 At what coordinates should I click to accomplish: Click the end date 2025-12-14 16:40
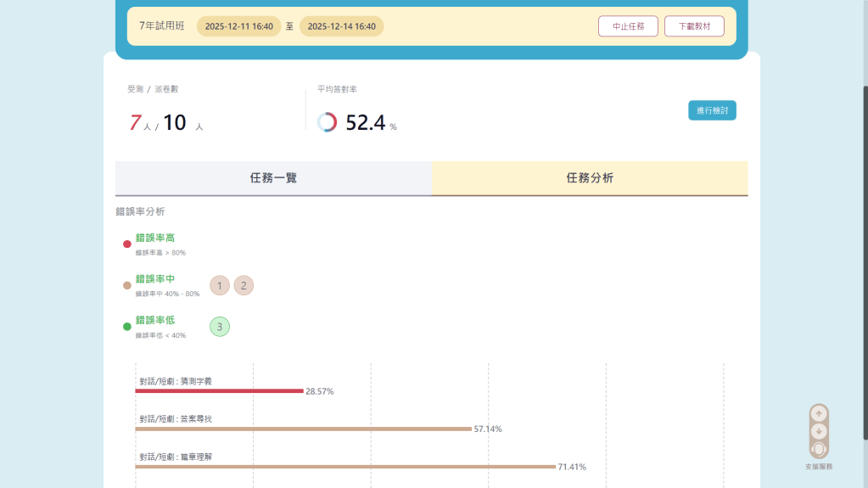(341, 26)
